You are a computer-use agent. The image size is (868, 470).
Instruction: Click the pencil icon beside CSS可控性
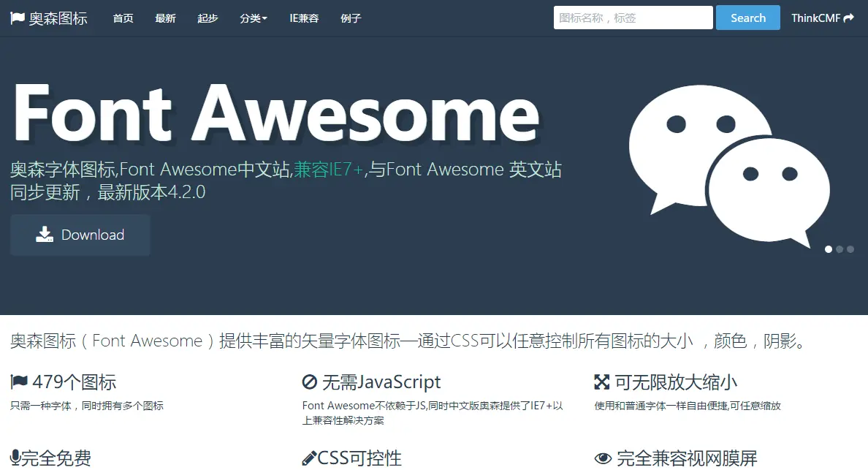coord(309,458)
